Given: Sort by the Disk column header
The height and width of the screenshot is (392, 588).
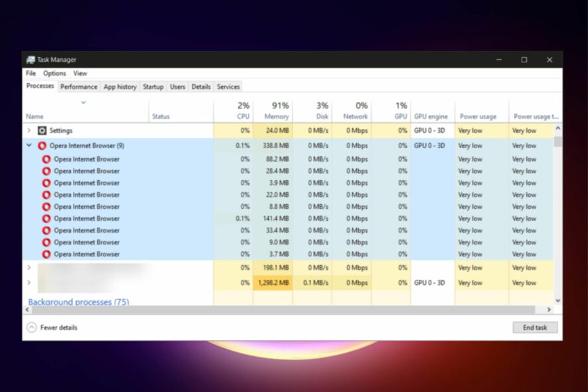Looking at the screenshot, I should (x=313, y=111).
